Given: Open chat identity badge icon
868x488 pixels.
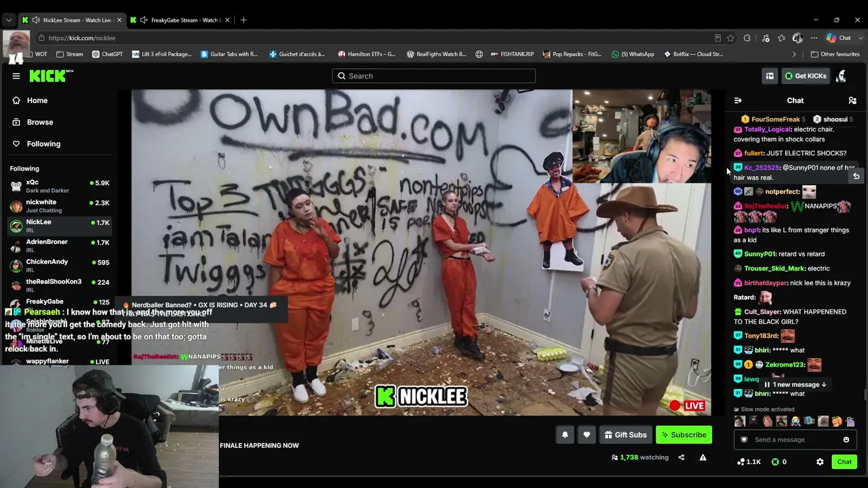Looking at the screenshot, I should pos(744,440).
